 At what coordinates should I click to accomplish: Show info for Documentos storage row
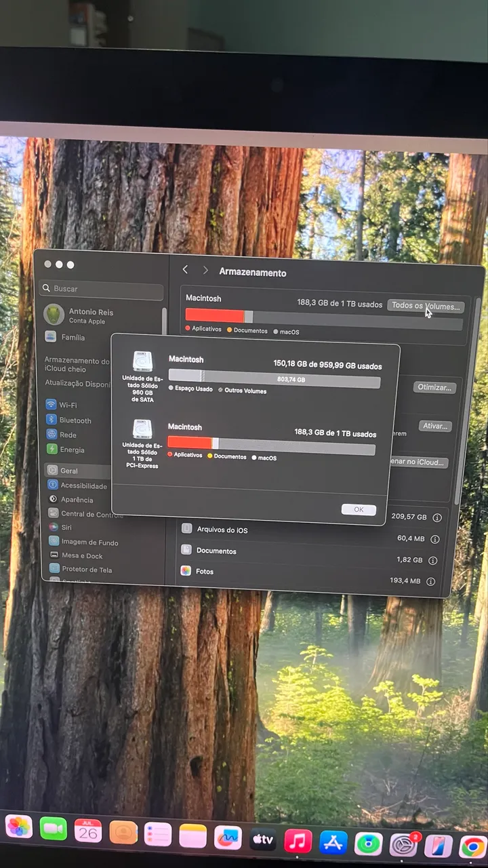pos(433,561)
